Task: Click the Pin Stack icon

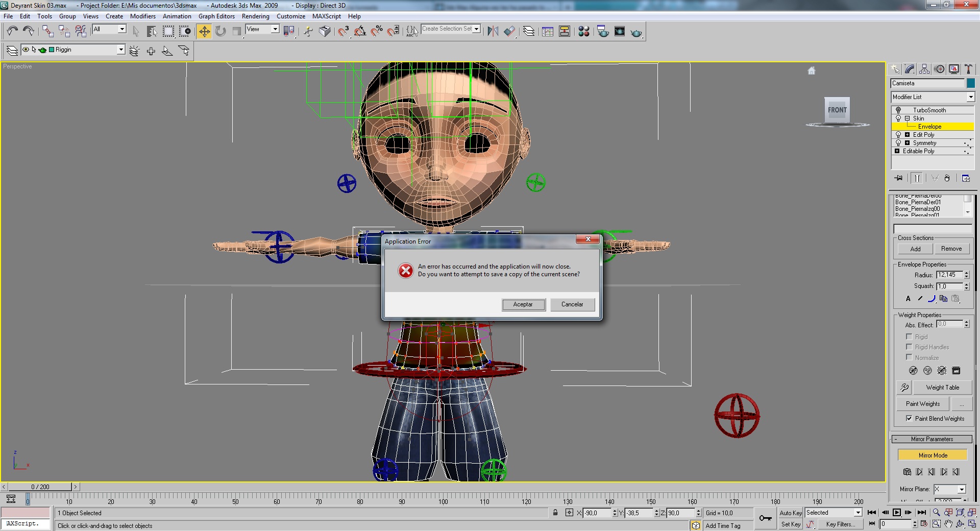Action: (898, 178)
